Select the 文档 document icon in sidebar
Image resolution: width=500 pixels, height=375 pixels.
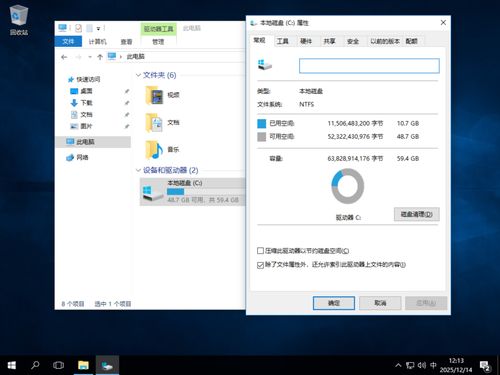(74, 115)
